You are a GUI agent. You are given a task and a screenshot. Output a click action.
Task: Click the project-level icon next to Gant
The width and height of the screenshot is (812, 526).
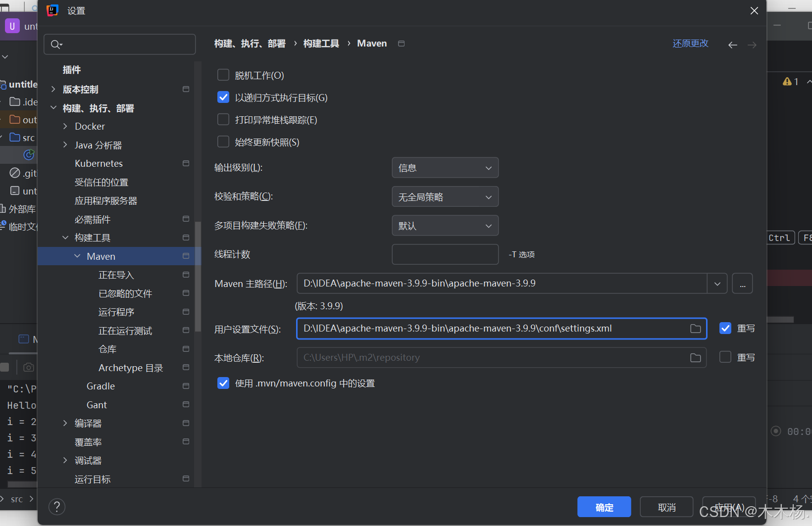coord(186,404)
